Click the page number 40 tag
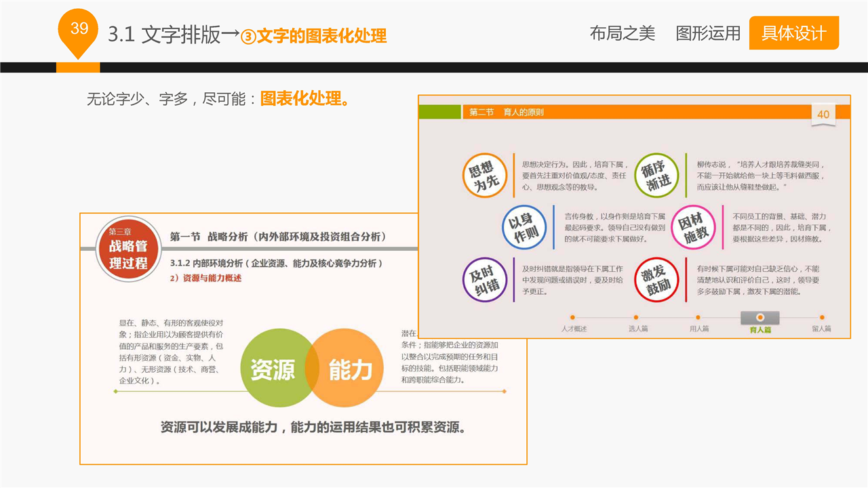Viewport: 868px width, 488px height. click(823, 114)
